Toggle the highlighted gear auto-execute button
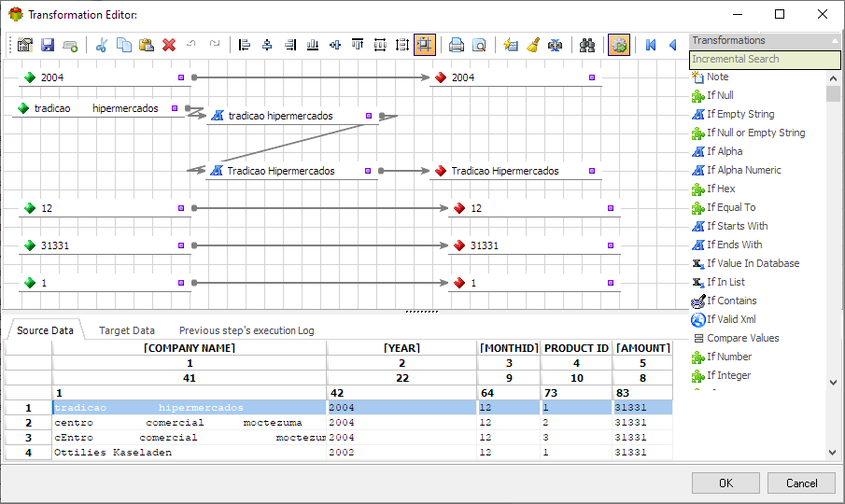The height and width of the screenshot is (504, 845). pos(619,45)
